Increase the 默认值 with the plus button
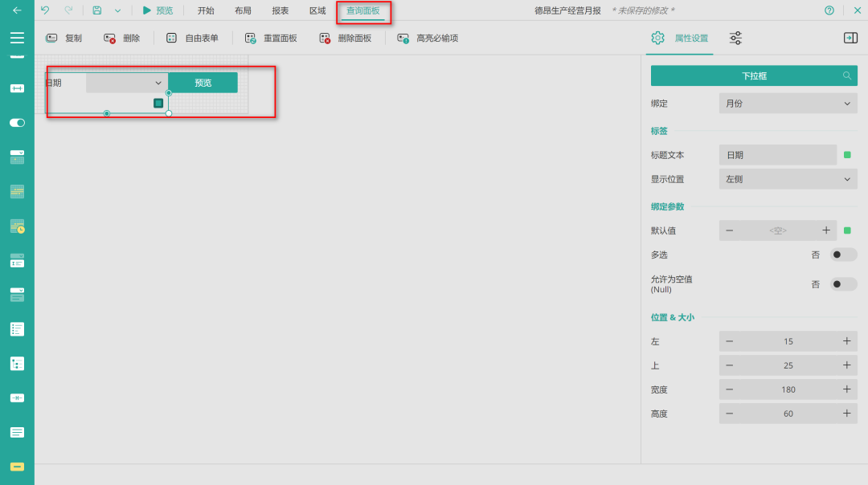This screenshot has width=868, height=485. point(826,230)
